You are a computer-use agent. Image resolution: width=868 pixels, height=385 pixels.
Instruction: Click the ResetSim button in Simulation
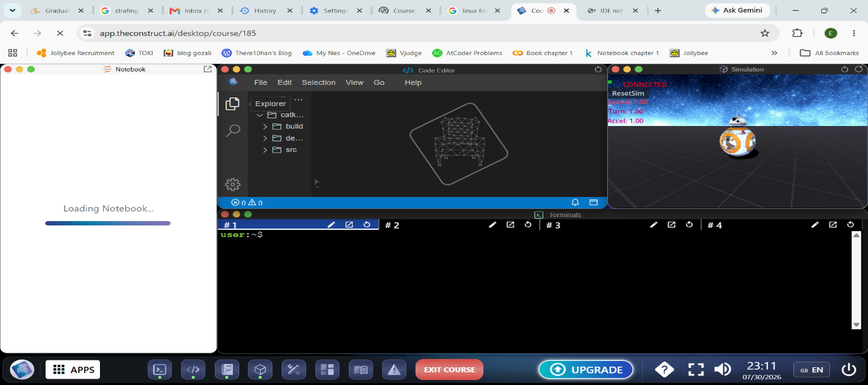(628, 93)
